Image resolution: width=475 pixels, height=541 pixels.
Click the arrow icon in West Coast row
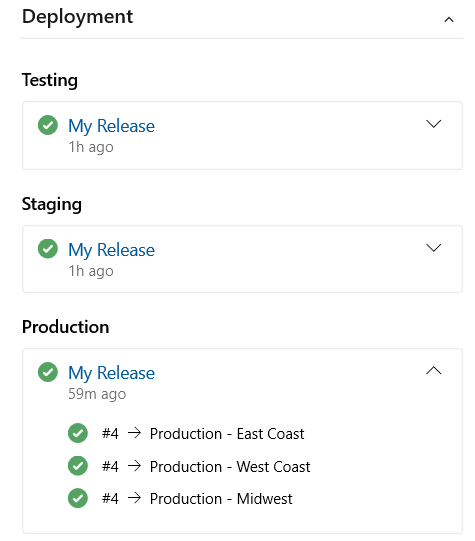135,465
